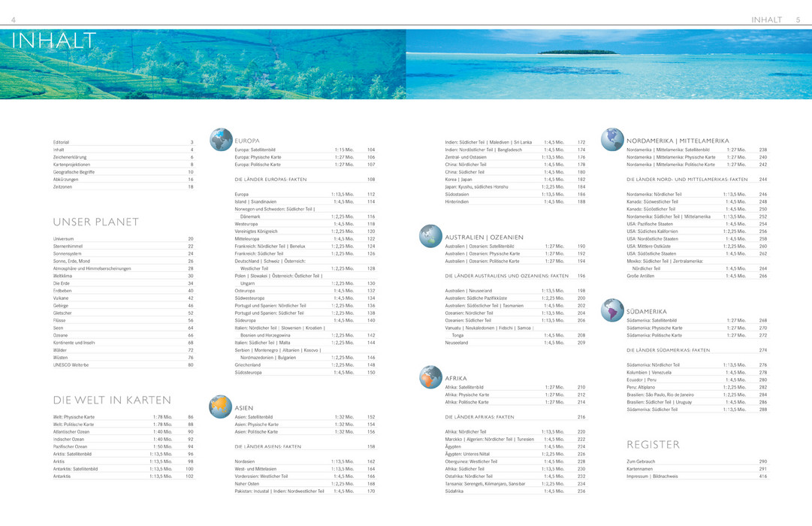Open the Griechenland map entry
The height and width of the screenshot is (526, 812).
click(x=248, y=364)
